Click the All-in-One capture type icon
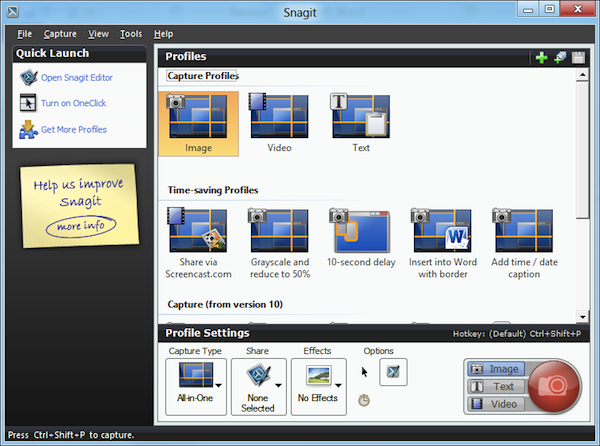The width and height of the screenshot is (600, 446). (x=196, y=375)
